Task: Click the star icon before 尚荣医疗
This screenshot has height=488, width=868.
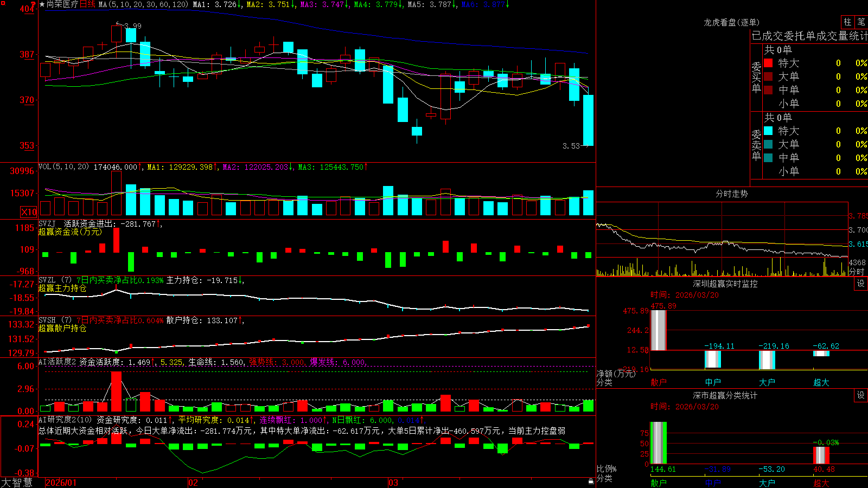Action: point(42,4)
